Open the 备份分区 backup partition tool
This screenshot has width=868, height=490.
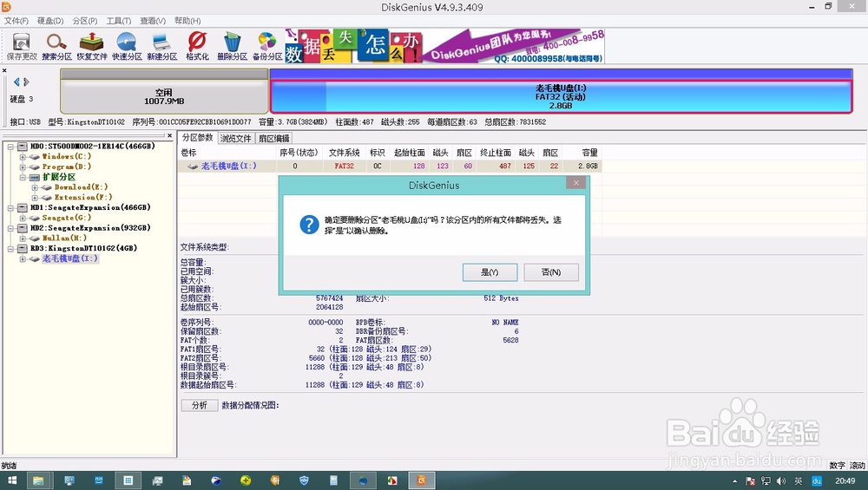[267, 47]
